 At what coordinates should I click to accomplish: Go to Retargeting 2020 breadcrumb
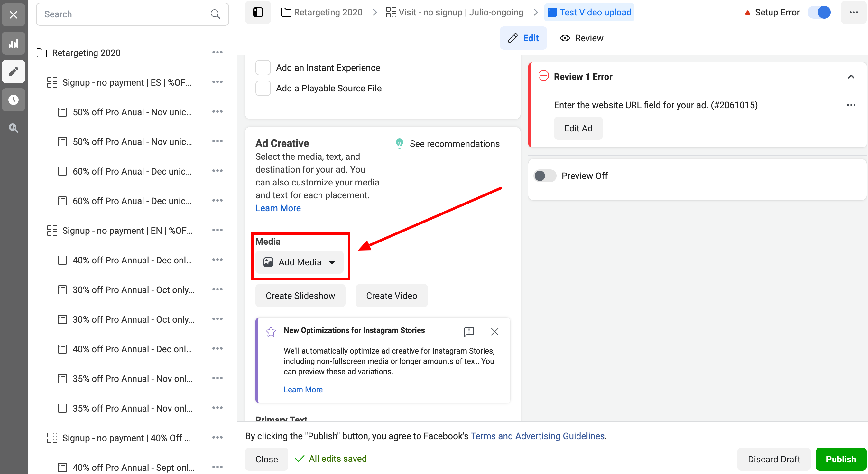(321, 13)
